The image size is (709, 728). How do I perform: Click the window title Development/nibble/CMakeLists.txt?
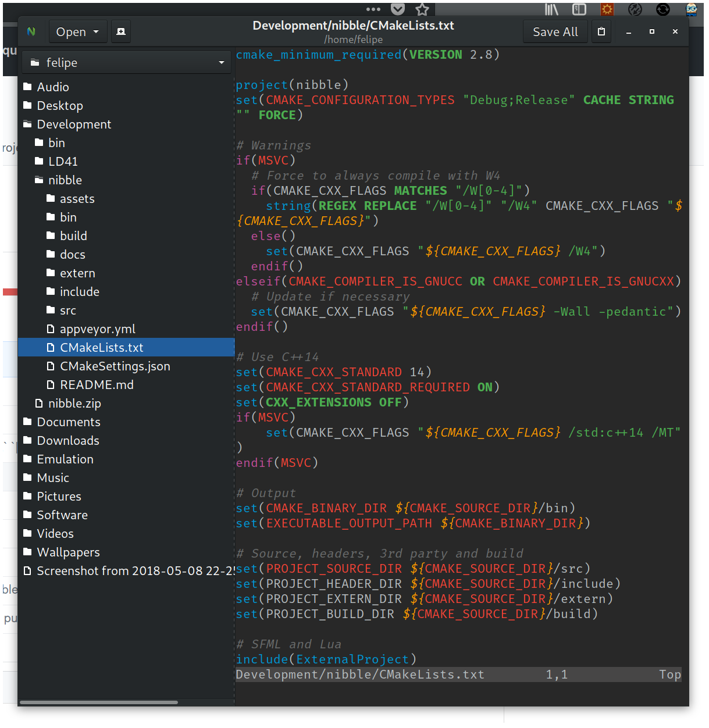354,26
